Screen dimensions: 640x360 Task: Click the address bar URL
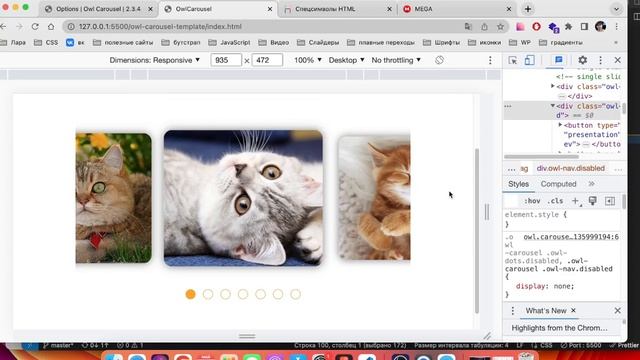click(160, 27)
